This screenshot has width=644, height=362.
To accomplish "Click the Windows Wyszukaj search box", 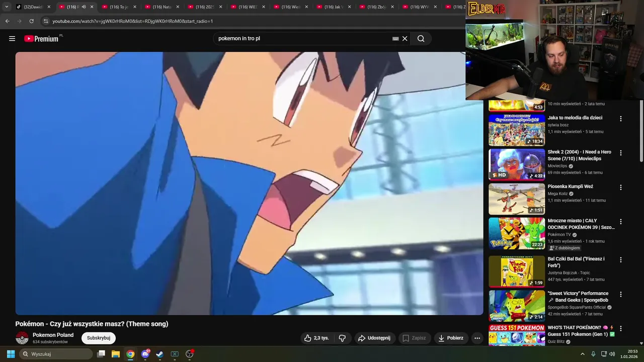I will pyautogui.click(x=55, y=354).
